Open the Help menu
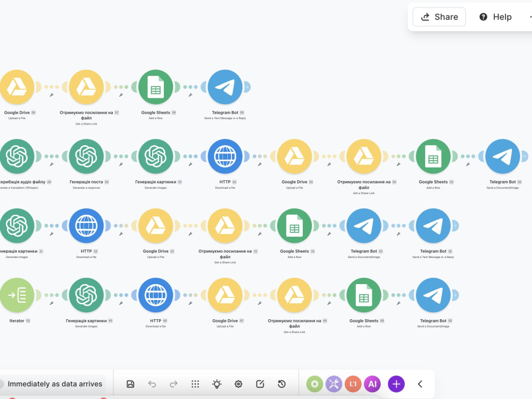The width and height of the screenshot is (532, 399). [495, 16]
